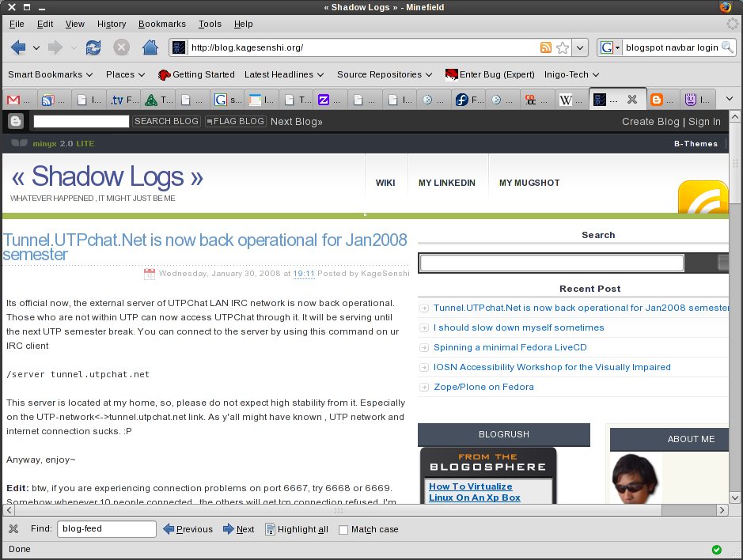Click the FLAG BLOG button
The image size is (743, 560).
point(236,121)
